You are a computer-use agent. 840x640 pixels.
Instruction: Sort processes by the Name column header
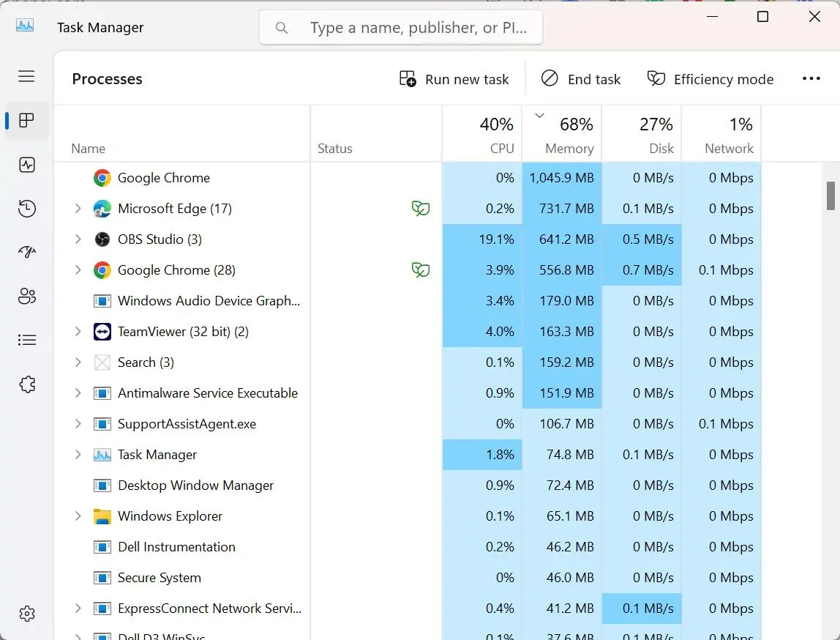click(182, 134)
